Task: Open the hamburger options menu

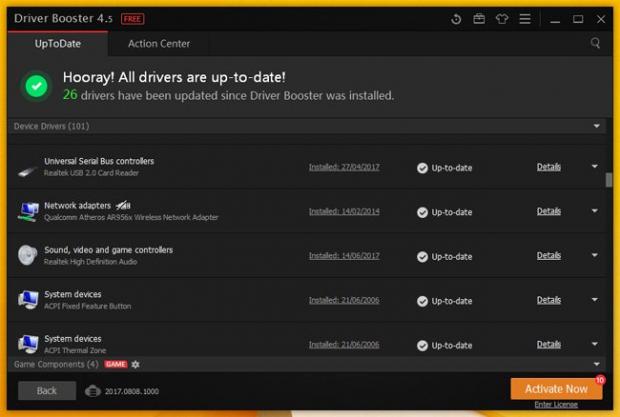Action: click(525, 19)
